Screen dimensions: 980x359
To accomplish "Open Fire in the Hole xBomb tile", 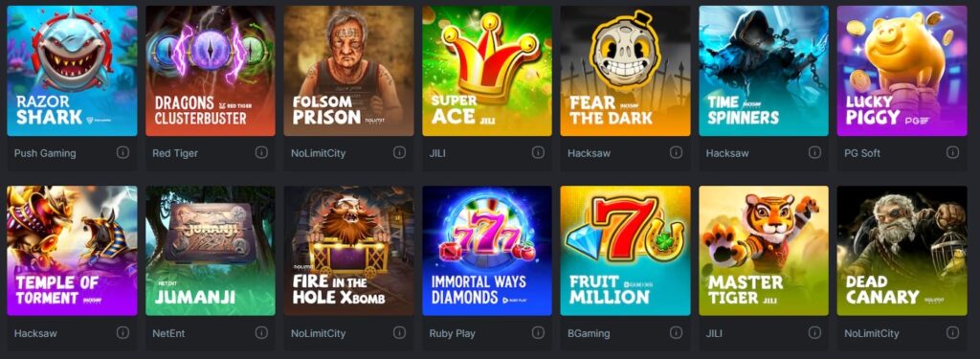I will tap(348, 251).
